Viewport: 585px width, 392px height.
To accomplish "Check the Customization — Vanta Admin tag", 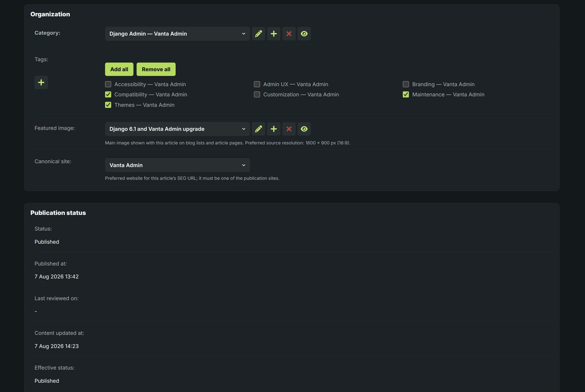I will click(257, 94).
